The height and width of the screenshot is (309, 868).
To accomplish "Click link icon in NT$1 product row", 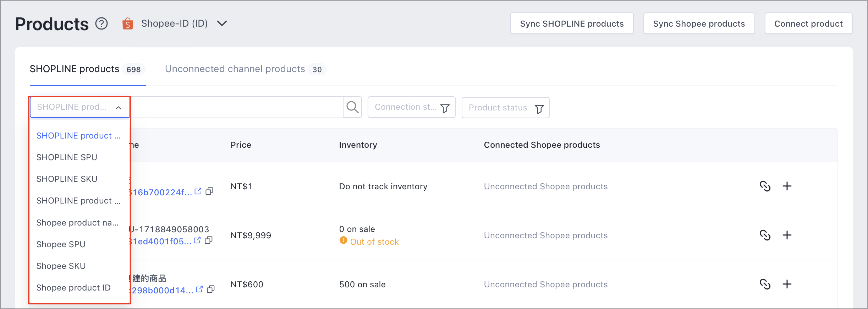I will click(765, 186).
